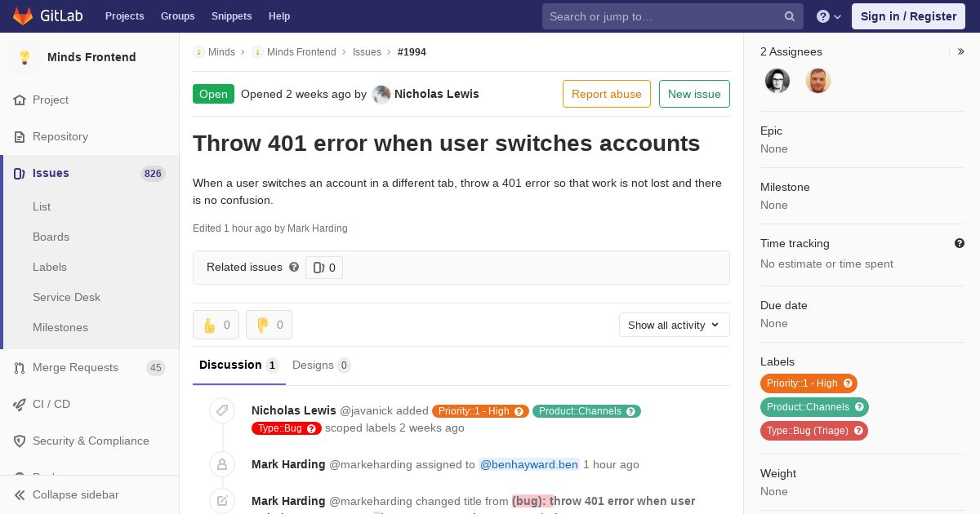
Task: Open issue Boards
Action: point(51,237)
